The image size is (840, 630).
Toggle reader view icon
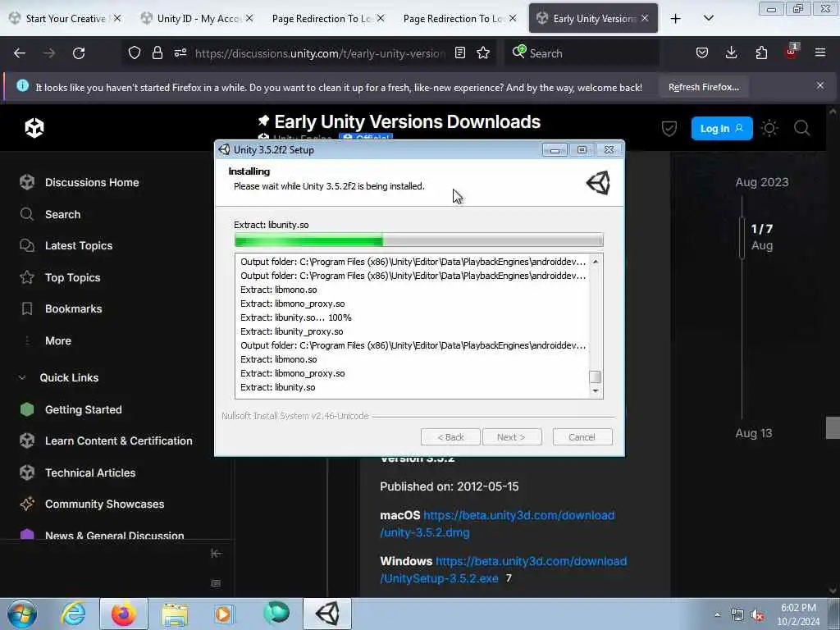tap(459, 52)
